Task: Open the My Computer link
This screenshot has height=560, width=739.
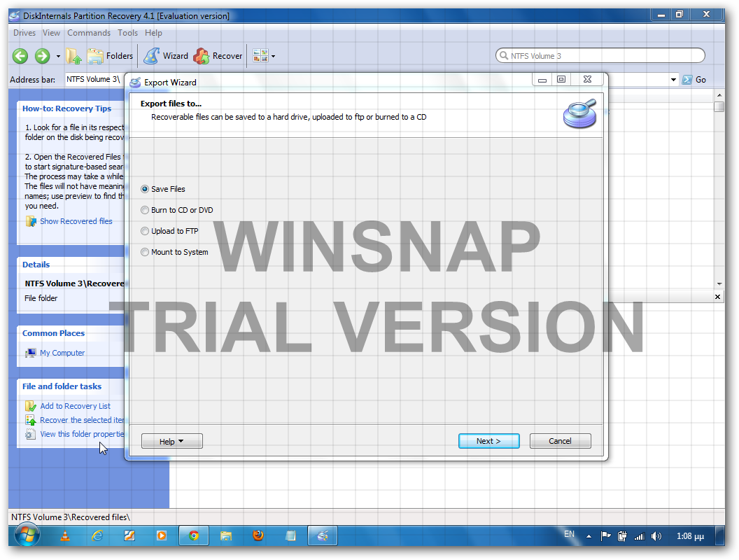Action: [62, 353]
